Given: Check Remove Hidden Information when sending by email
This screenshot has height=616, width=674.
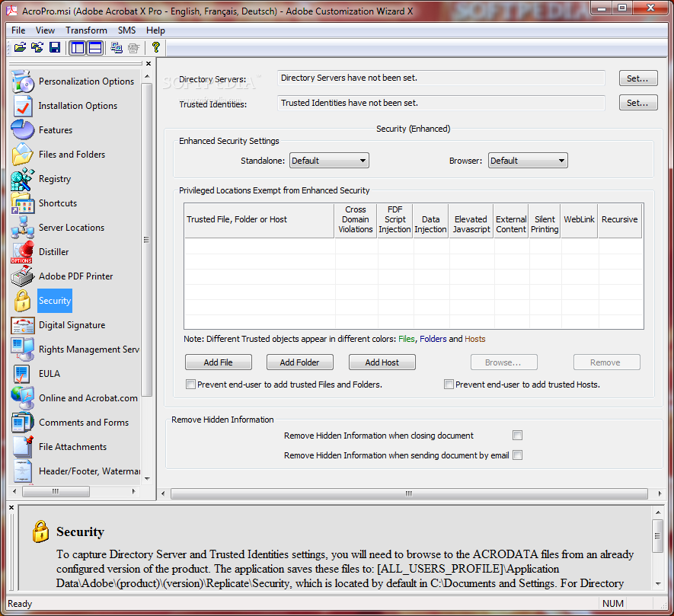Looking at the screenshot, I should 518,455.
